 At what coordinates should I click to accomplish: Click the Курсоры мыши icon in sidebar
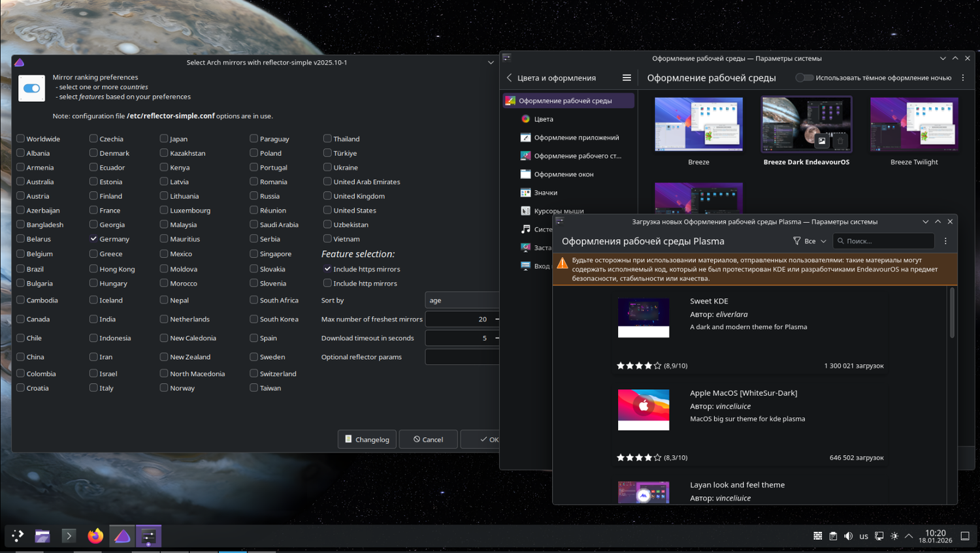[x=525, y=211]
